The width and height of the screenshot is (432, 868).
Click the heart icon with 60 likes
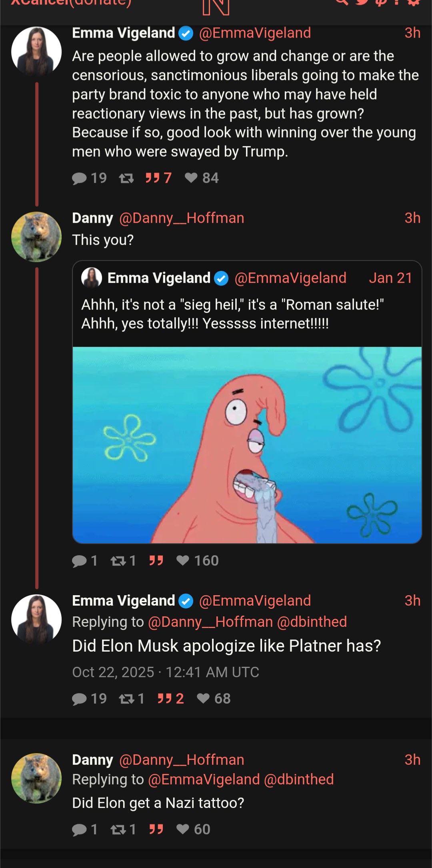[183, 829]
